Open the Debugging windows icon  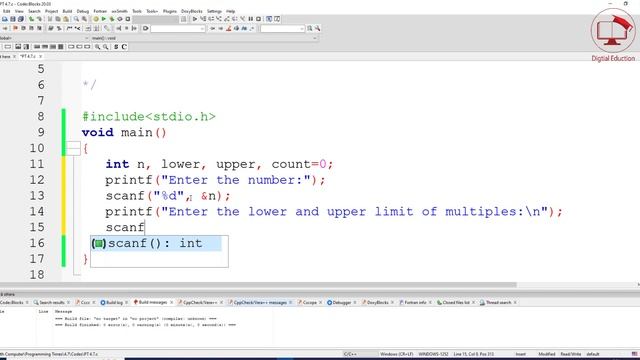269,19
